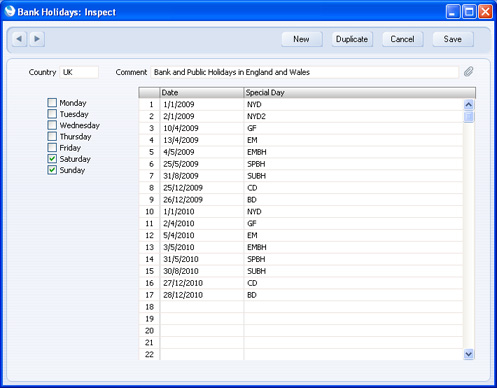Select date cell 5/4/2010
497x388 pixels.
pos(202,236)
